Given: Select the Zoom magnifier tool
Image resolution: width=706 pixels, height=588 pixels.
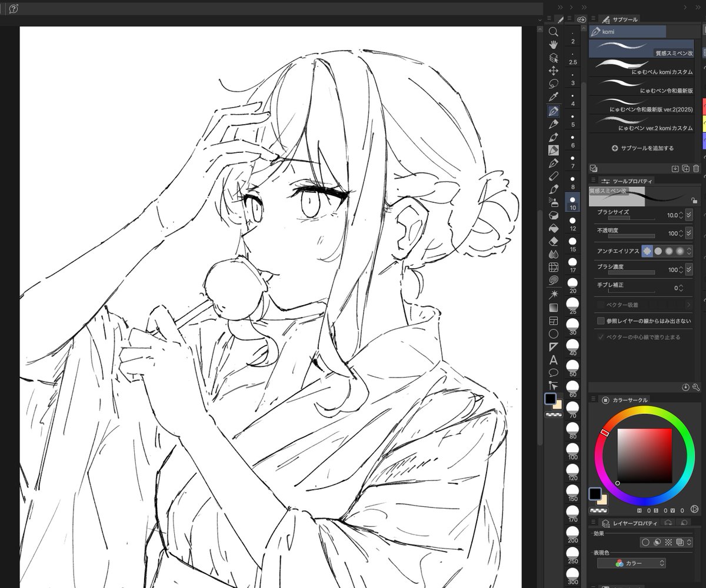Looking at the screenshot, I should 553,32.
